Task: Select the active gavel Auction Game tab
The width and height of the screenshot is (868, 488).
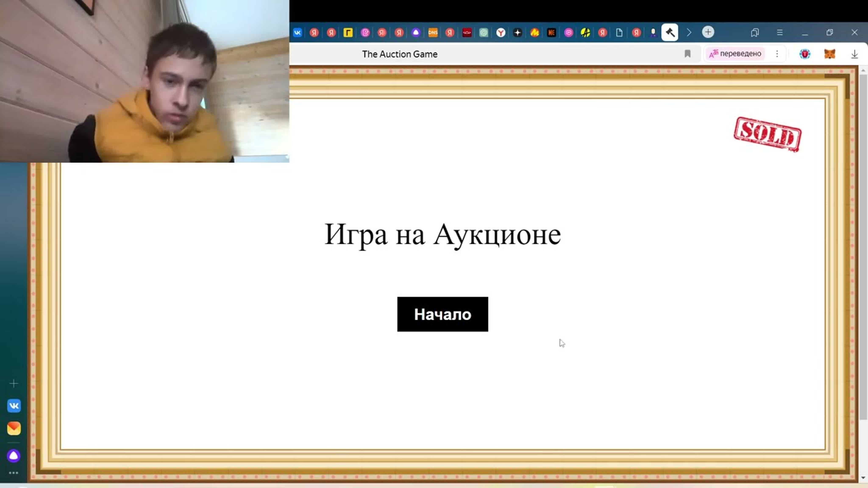Action: (x=670, y=32)
